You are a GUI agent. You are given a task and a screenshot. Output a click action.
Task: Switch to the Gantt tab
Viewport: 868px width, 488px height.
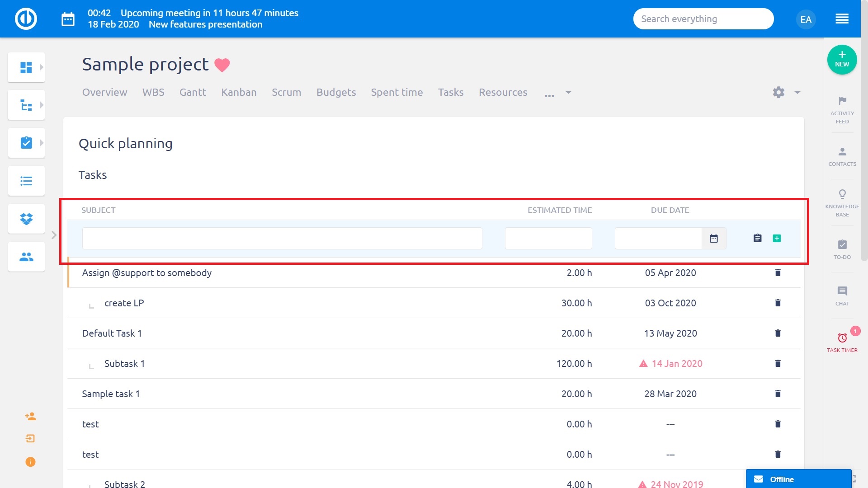tap(193, 92)
